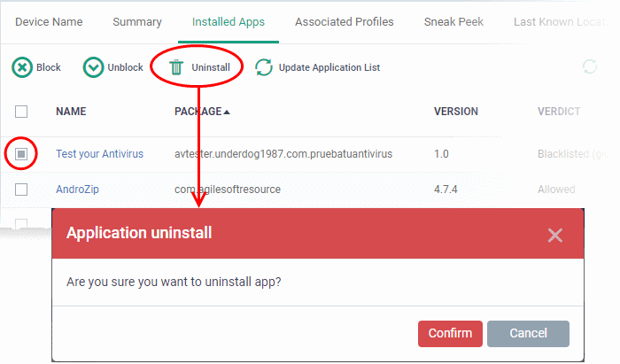The width and height of the screenshot is (620, 364).
Task: Switch to the Summary tab
Action: pos(137,22)
